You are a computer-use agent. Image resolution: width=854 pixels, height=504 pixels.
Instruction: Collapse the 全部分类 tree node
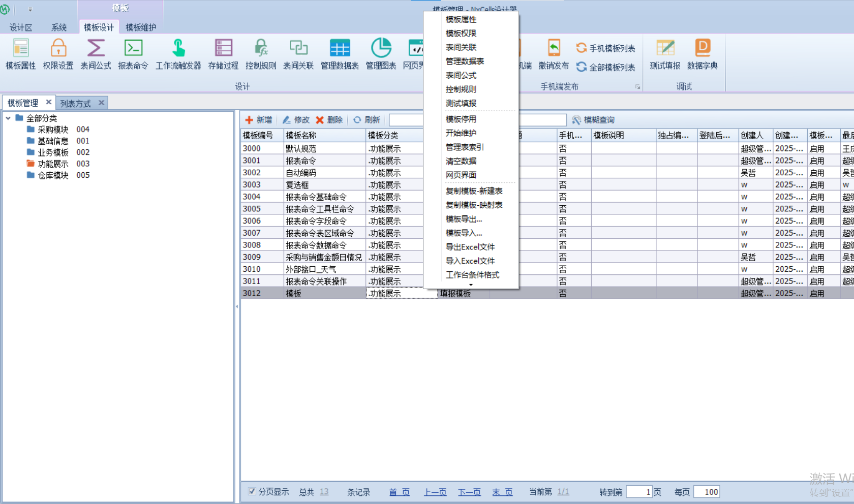click(8, 118)
